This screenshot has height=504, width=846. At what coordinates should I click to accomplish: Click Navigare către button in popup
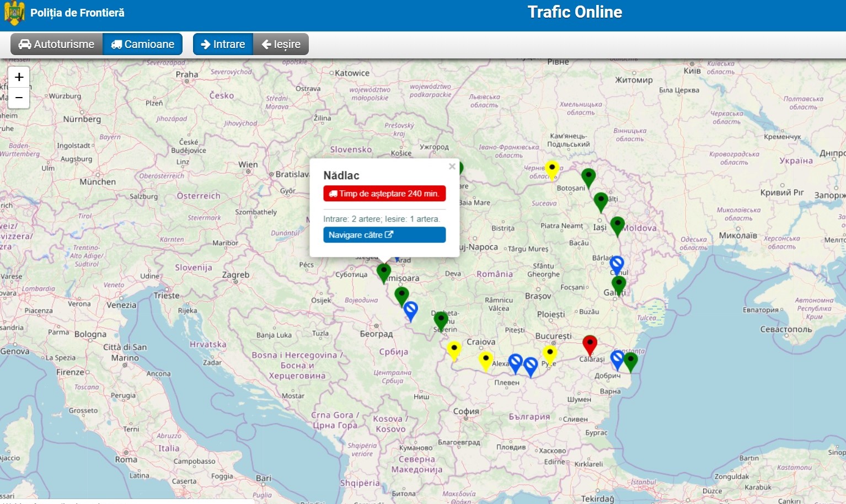point(384,235)
